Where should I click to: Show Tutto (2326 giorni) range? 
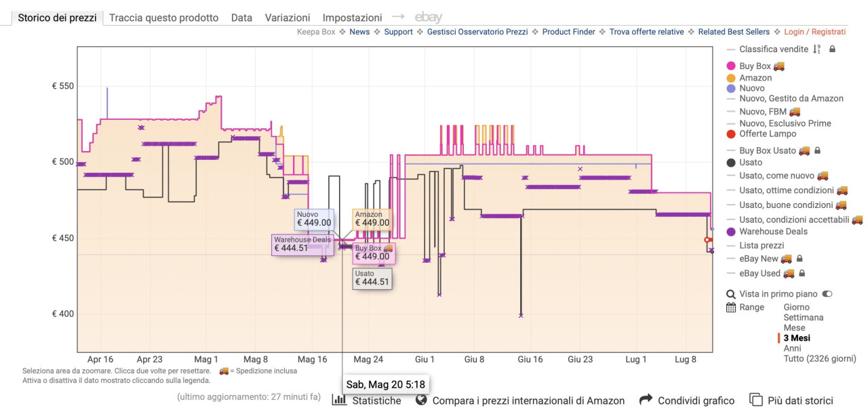(x=820, y=358)
